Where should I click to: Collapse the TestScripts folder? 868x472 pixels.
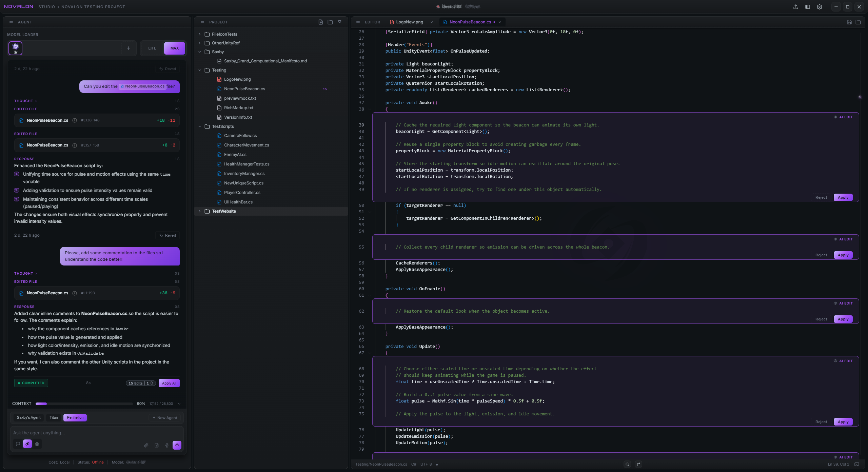(x=200, y=126)
